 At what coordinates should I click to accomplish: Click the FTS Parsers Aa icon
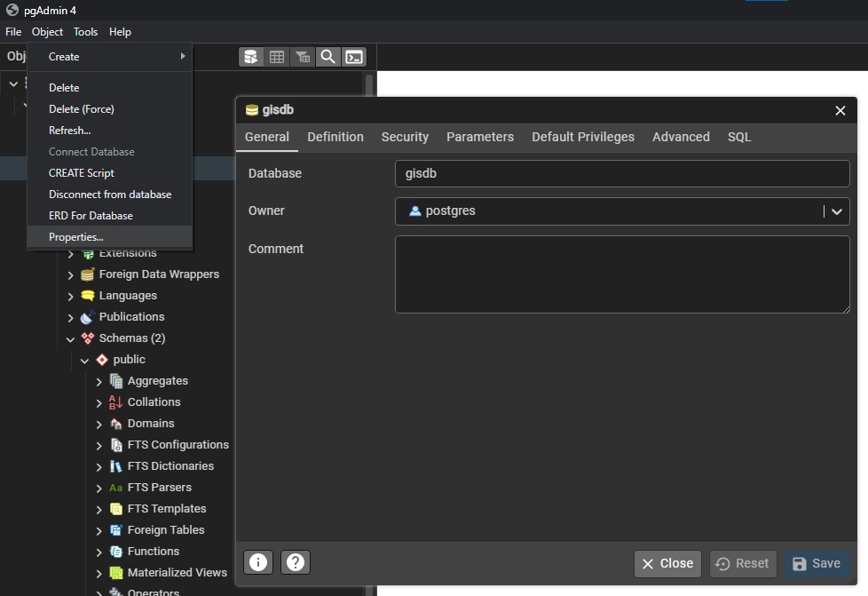coord(115,488)
